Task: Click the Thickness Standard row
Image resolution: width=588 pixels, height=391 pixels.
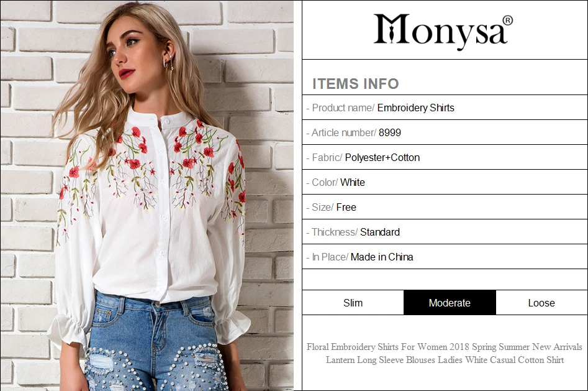Action: [445, 232]
